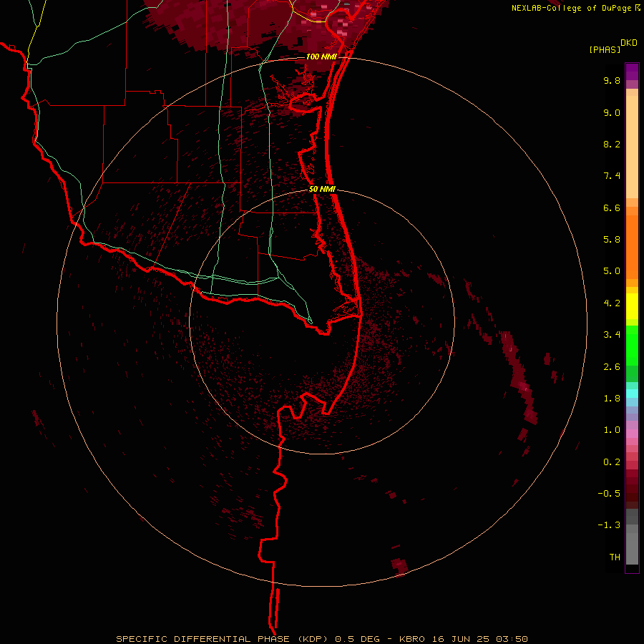Click the 8.2 value on color scale
This screenshot has width=644, height=644.
tap(612, 144)
